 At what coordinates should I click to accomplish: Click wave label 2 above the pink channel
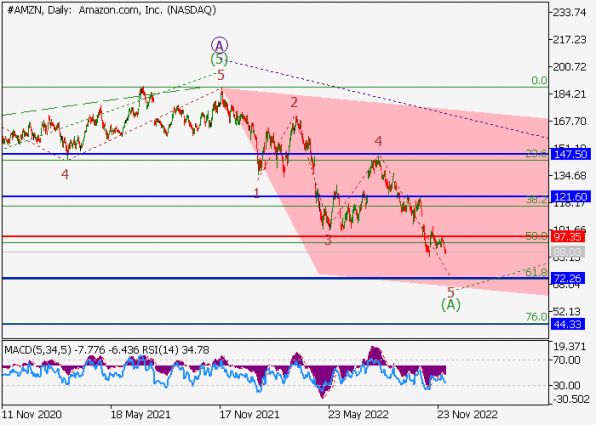pos(294,103)
